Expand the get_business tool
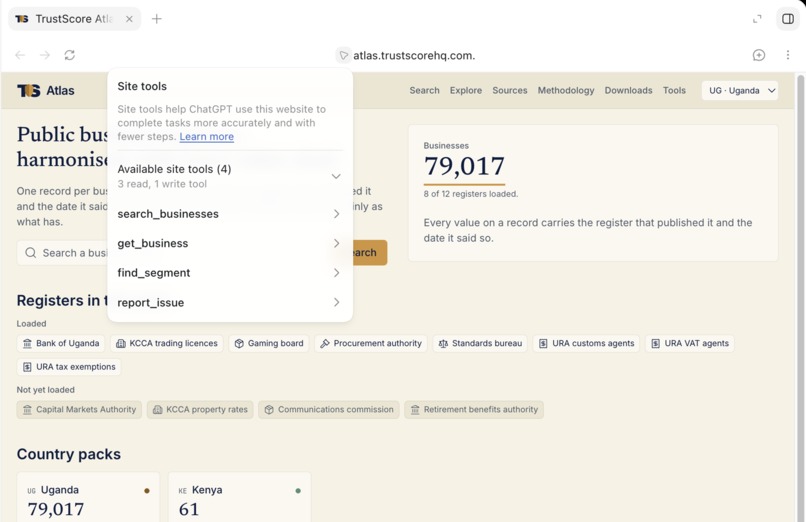 tap(229, 243)
